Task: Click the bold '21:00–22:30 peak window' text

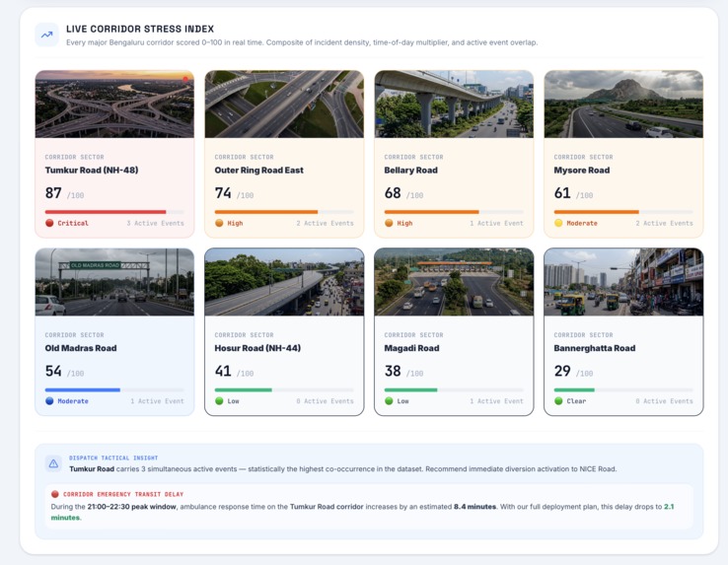Action: [x=131, y=507]
